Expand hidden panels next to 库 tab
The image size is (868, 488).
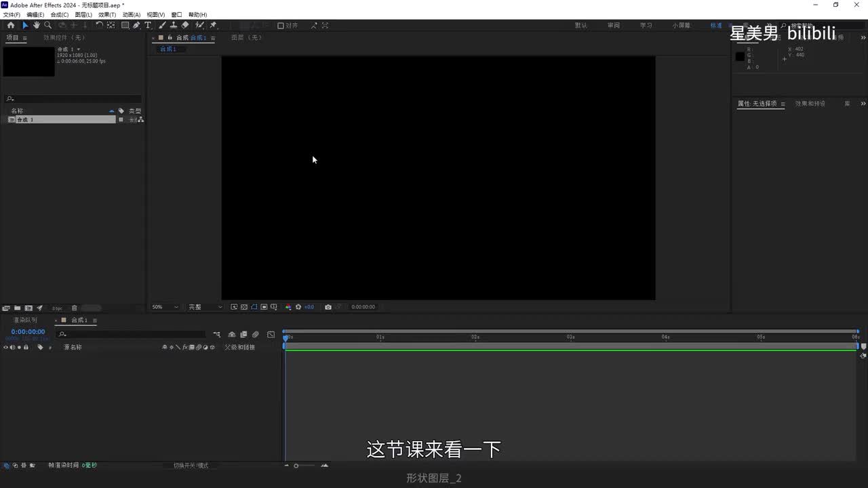point(863,104)
